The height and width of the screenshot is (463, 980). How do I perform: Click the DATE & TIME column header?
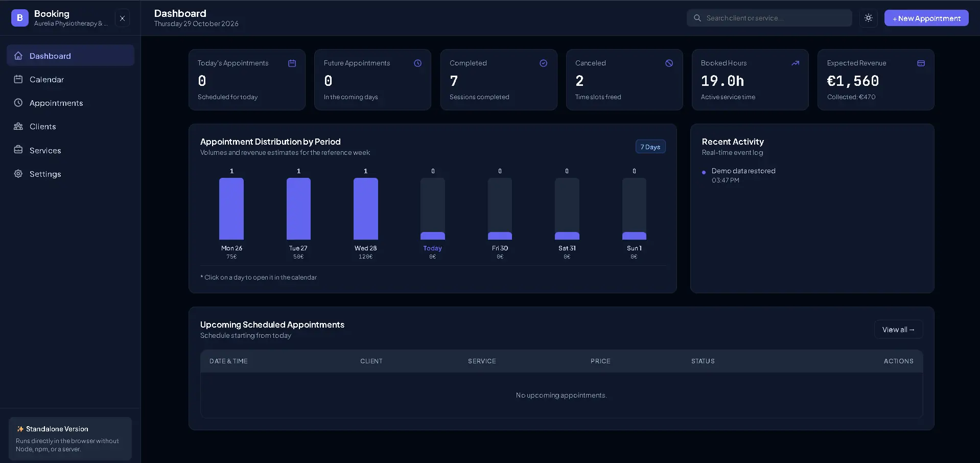point(228,361)
